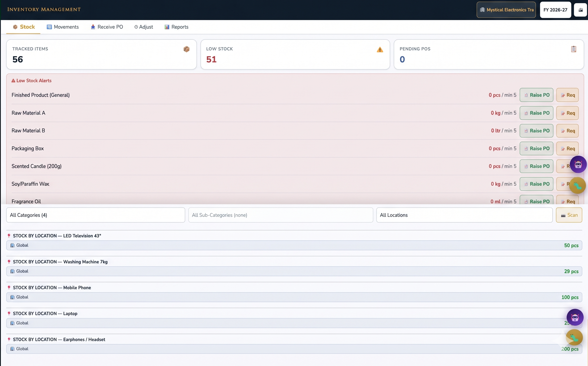Image resolution: width=588 pixels, height=366 pixels.
Task: Click the pin icon beside Laptop
Action: (x=9, y=314)
